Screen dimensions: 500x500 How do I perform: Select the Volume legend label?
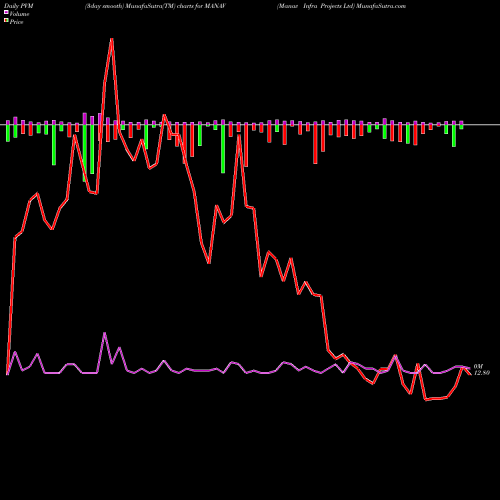tap(19, 14)
